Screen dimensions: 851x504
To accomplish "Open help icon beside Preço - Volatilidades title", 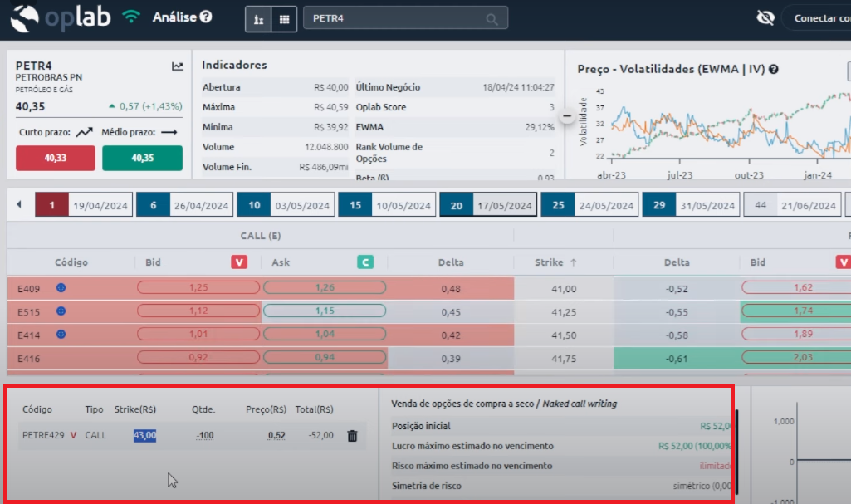I will pos(774,70).
